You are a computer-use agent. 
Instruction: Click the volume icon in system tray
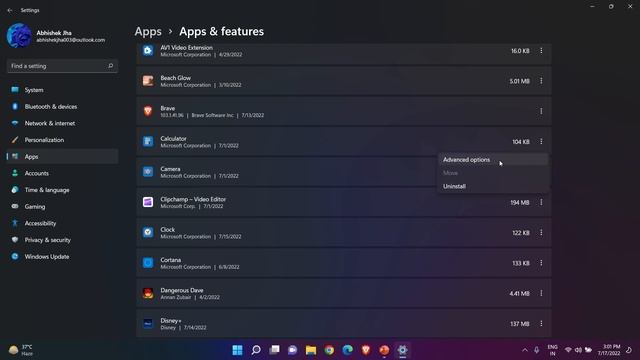tap(578, 350)
